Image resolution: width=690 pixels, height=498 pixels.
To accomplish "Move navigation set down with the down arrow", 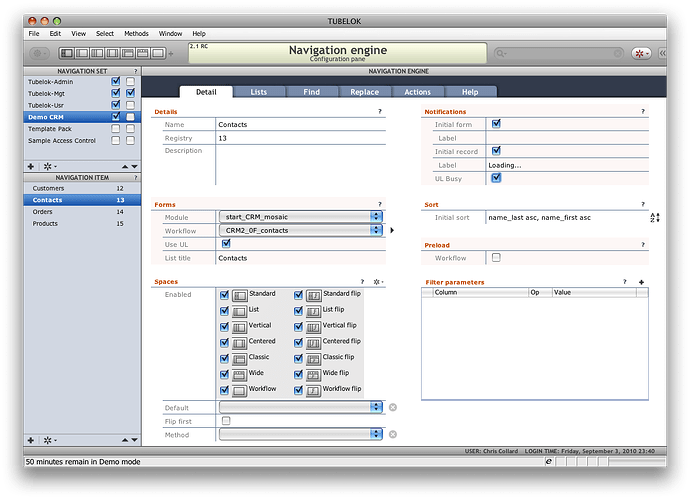I will click(135, 167).
